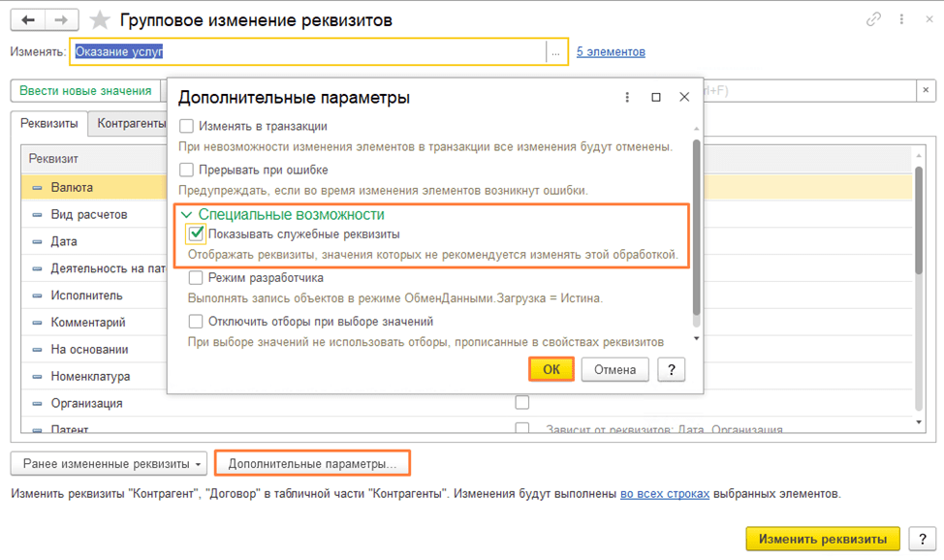944x560 pixels.
Task: Collapse the Специальные возможности section
Action: pyautogui.click(x=187, y=215)
